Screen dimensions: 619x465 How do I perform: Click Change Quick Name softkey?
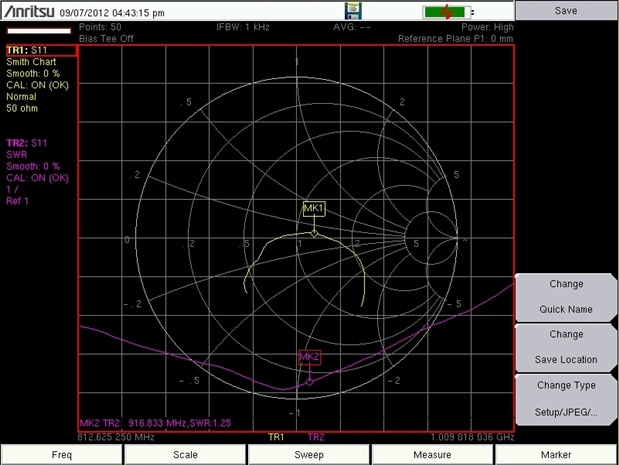(x=566, y=297)
